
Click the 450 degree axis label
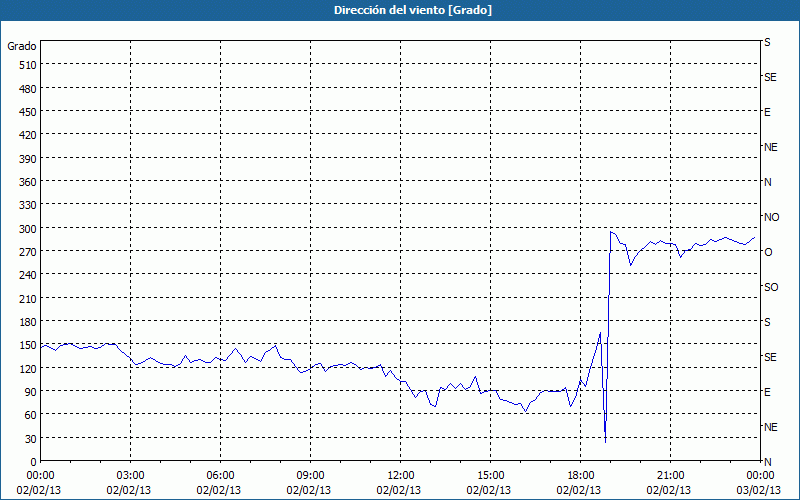[x=28, y=112]
